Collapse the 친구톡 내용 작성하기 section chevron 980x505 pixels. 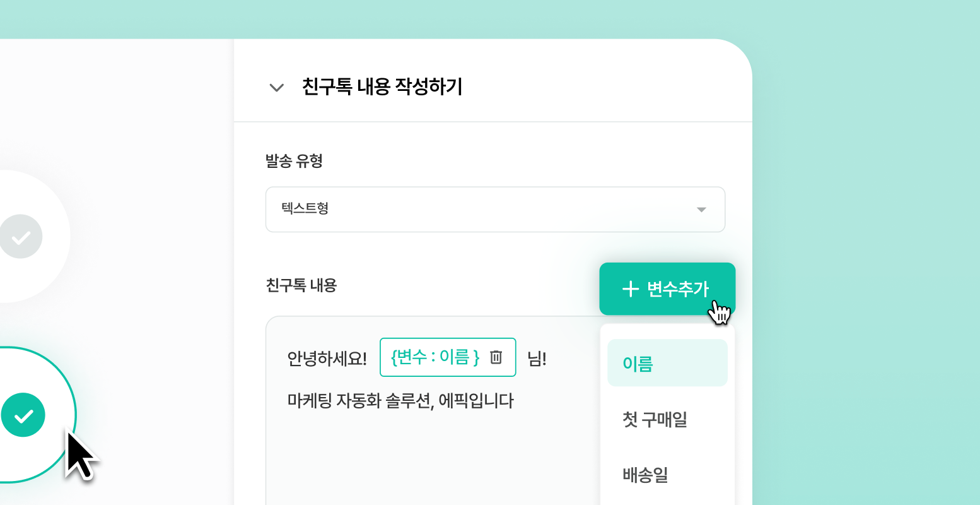coord(276,87)
